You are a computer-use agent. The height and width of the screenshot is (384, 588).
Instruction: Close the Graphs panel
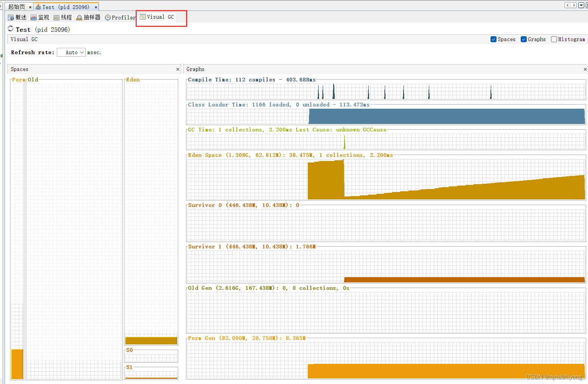[585, 69]
